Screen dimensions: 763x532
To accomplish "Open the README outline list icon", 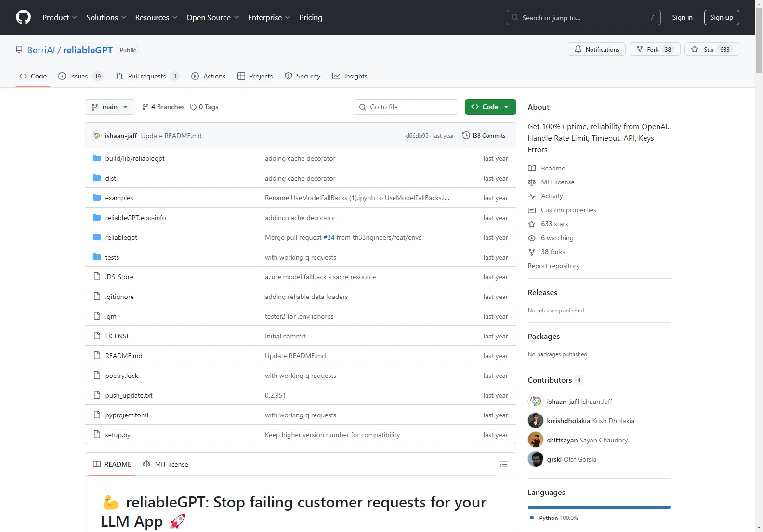I will pyautogui.click(x=504, y=464).
